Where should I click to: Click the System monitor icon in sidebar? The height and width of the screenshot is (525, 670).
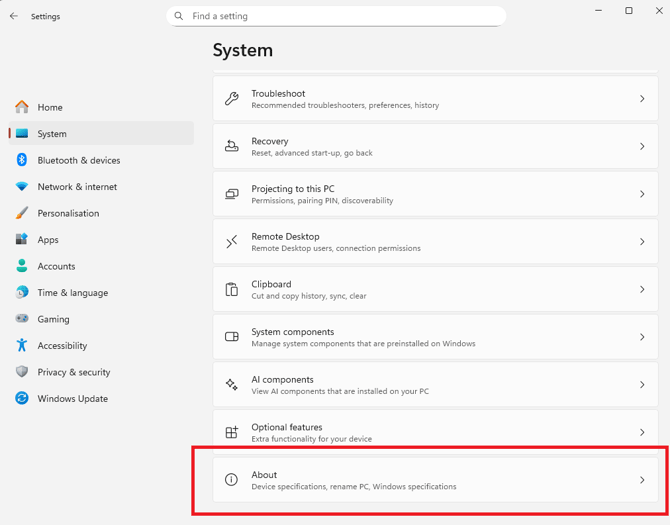click(22, 133)
